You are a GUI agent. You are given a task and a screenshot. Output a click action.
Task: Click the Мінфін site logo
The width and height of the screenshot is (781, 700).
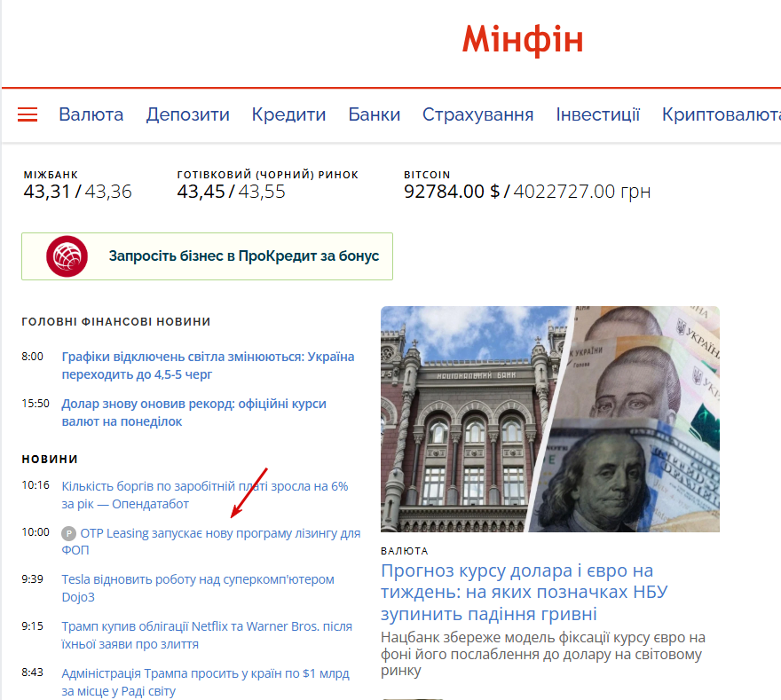tap(523, 40)
